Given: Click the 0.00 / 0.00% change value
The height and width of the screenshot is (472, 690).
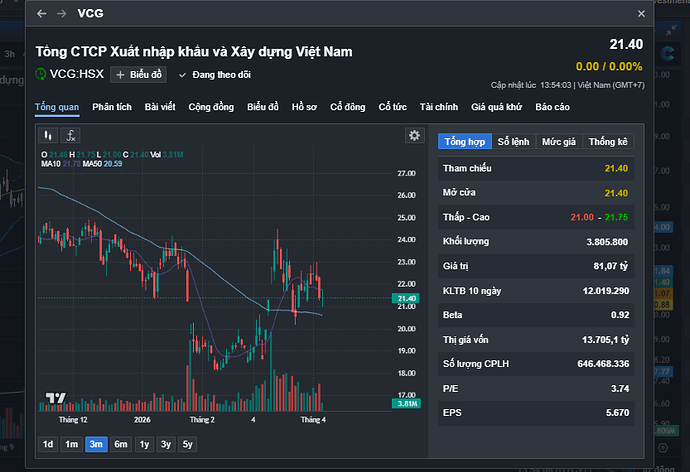Looking at the screenshot, I should coord(609,67).
